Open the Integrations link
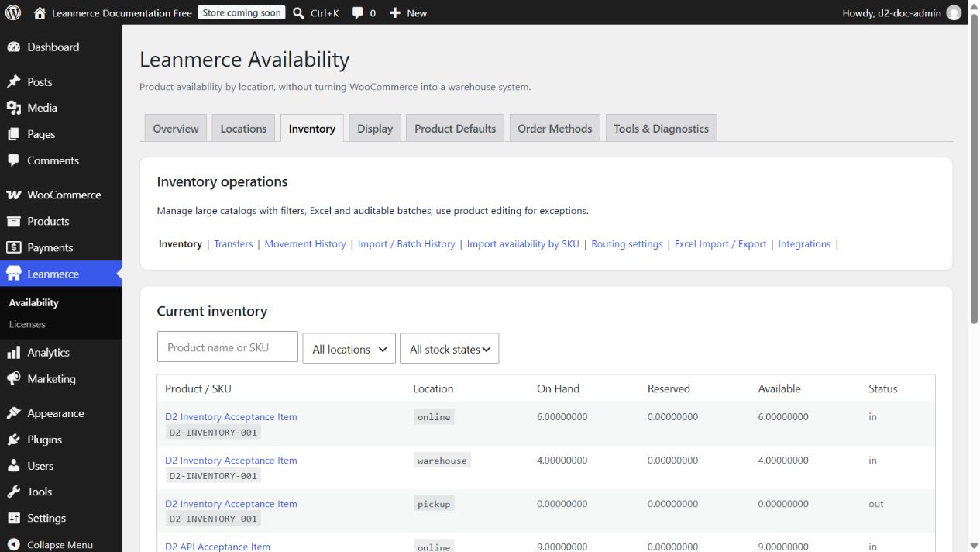980x552 pixels. 804,243
